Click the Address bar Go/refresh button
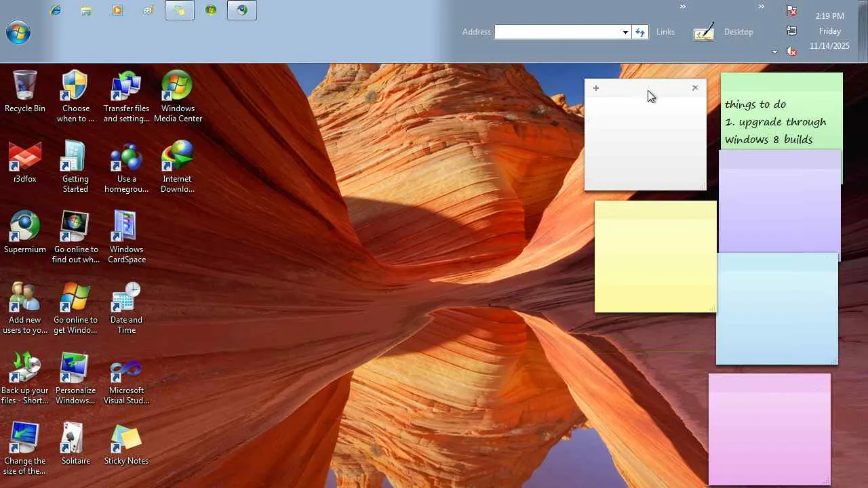 click(x=640, y=32)
